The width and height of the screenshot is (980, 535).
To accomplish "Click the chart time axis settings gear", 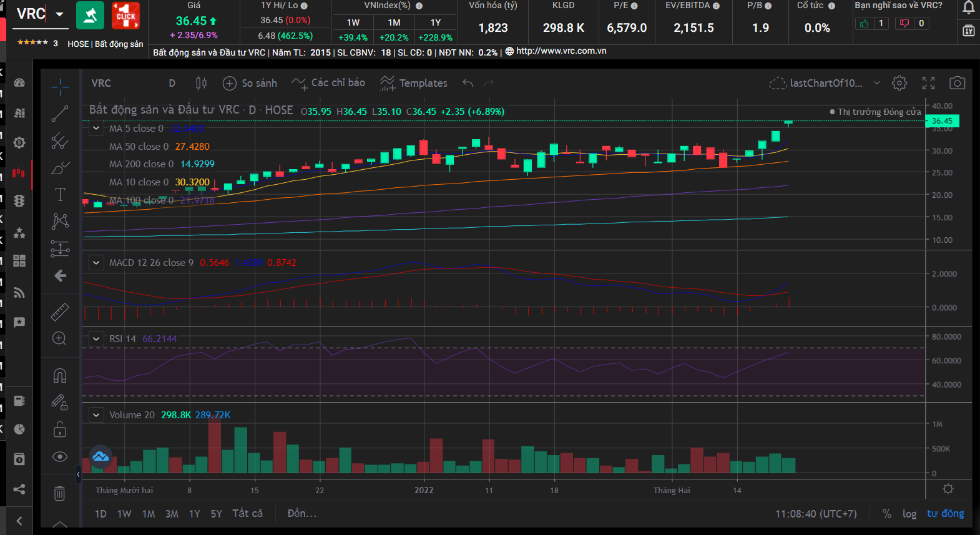I will click(x=948, y=489).
